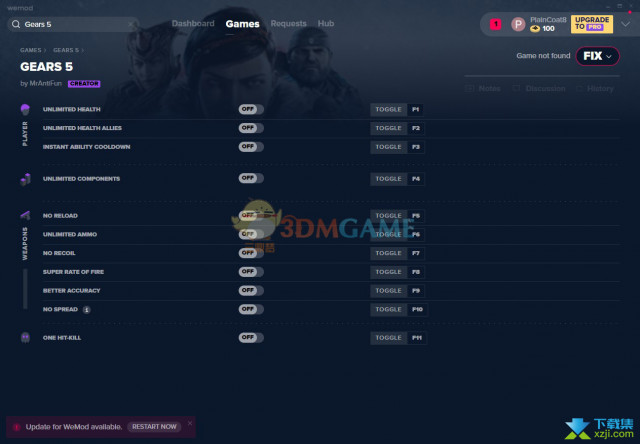Enable No Recoil switch
640x444 pixels.
click(x=251, y=253)
